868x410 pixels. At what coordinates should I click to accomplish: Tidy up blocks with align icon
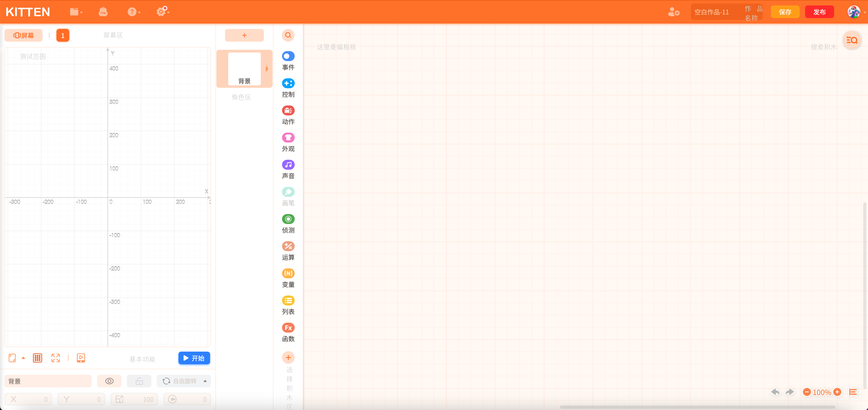(853, 392)
